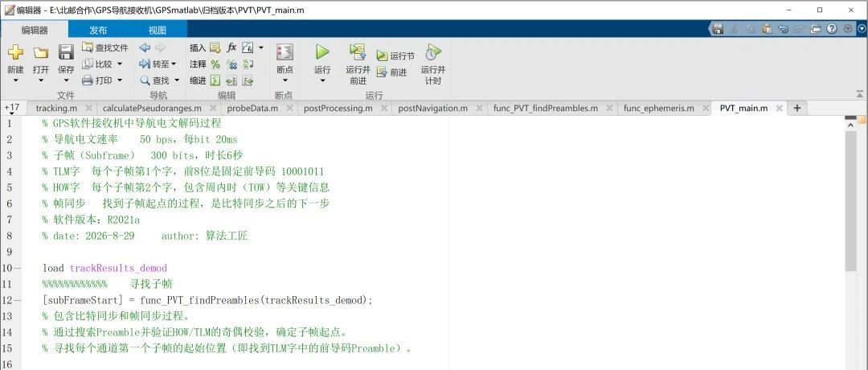Image resolution: width=868 pixels, height=370 pixels.
Task: Show the +17 hidden tabs list
Action: [11, 108]
